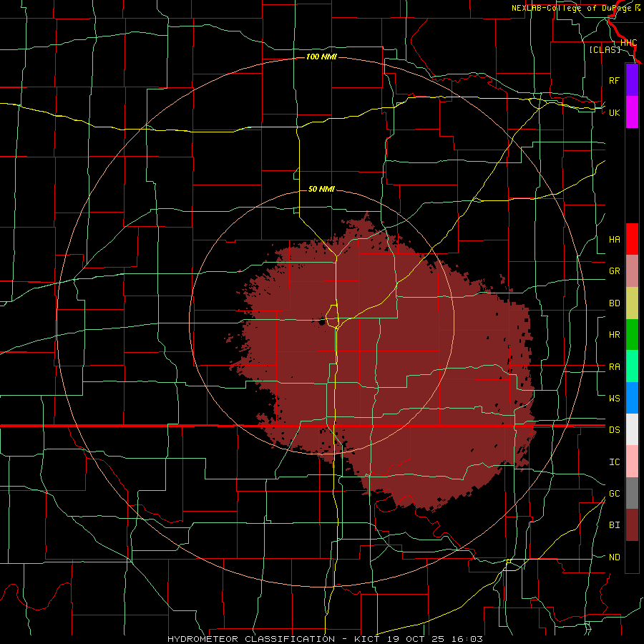Click the DS white legend swatch

click(x=632, y=429)
